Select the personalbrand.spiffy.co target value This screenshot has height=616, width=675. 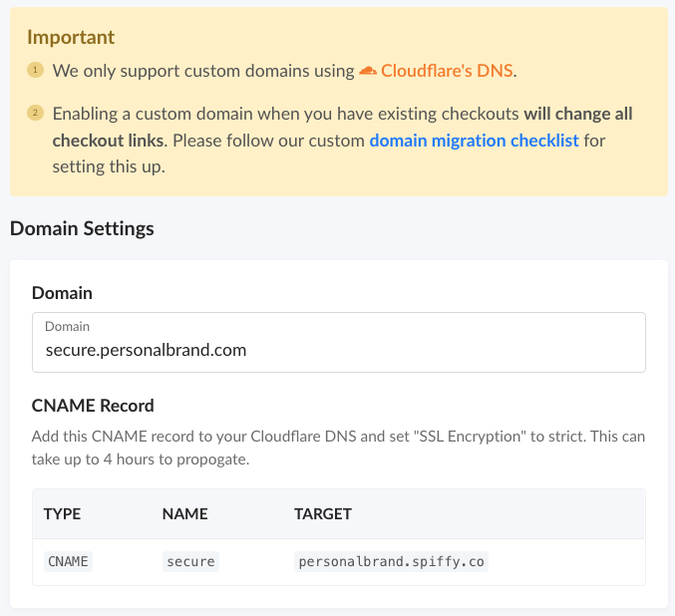tap(391, 562)
